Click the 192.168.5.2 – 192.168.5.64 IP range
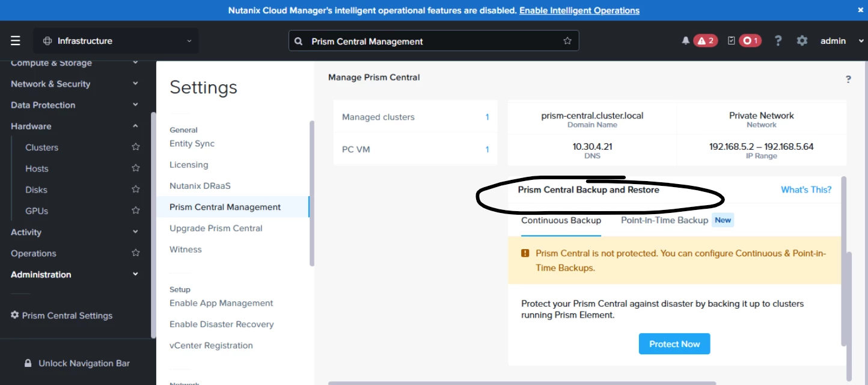The width and height of the screenshot is (868, 385). 762,146
